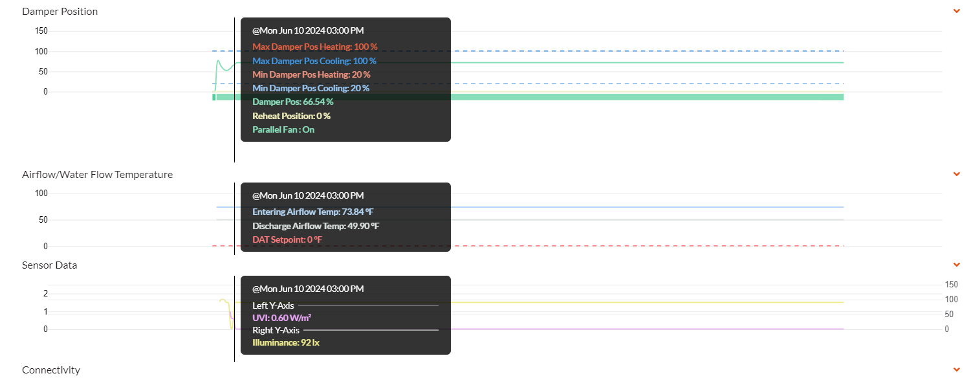Screen dimensions: 980x389
Task: Click the Sensor Data heading
Action: 50,265
